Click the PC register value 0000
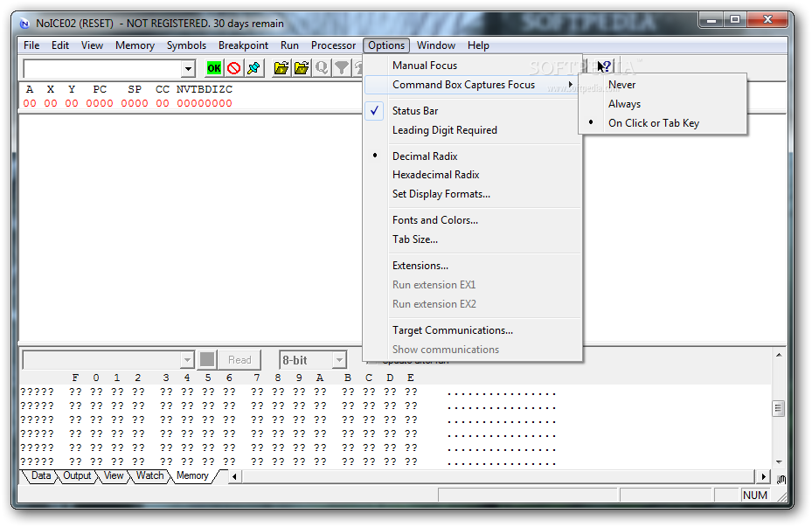The height and width of the screenshot is (527, 812). pyautogui.click(x=100, y=103)
